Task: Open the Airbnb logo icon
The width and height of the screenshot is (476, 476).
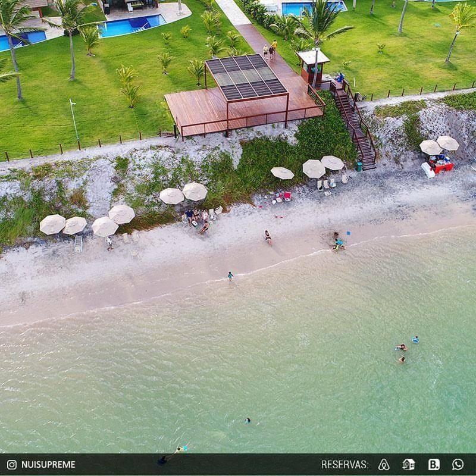Action: pos(384,465)
